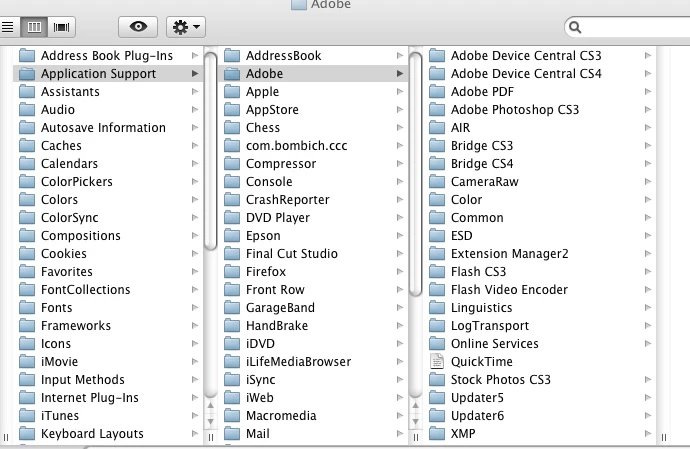Click the Fonts folder icon
Image resolution: width=690 pixels, height=449 pixels.
[27, 308]
